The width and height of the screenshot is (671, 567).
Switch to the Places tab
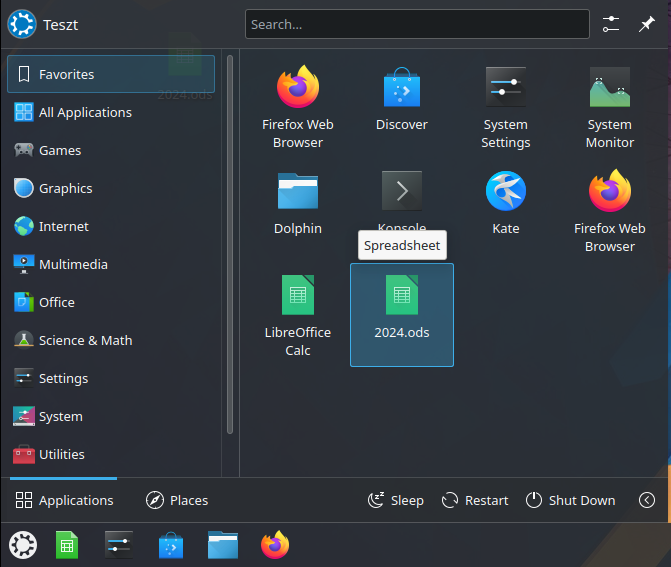pyautogui.click(x=177, y=500)
